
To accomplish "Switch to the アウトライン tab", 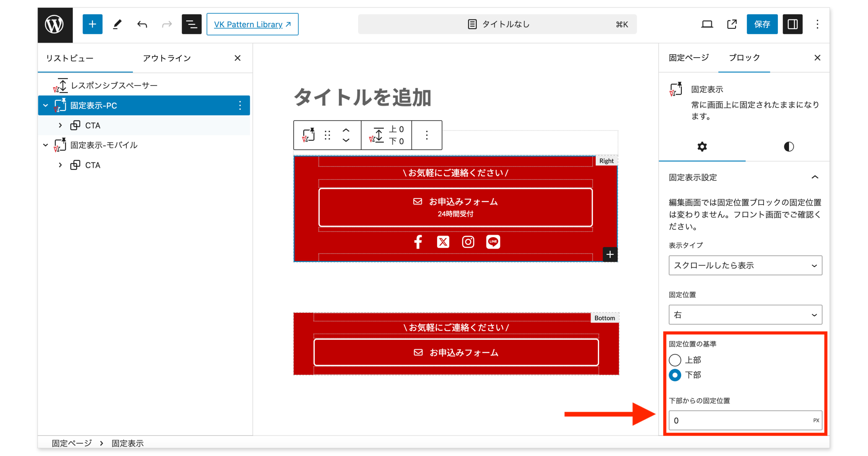I will (x=167, y=58).
